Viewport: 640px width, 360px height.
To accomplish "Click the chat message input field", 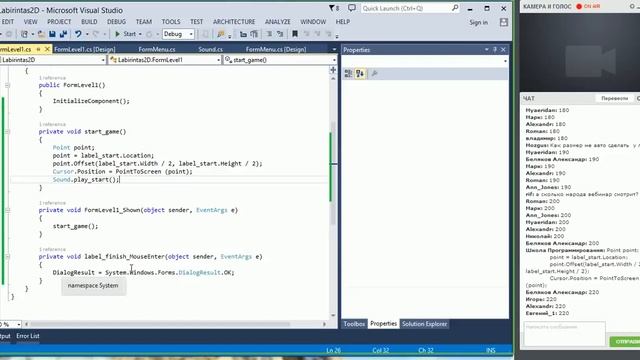I will [564, 333].
